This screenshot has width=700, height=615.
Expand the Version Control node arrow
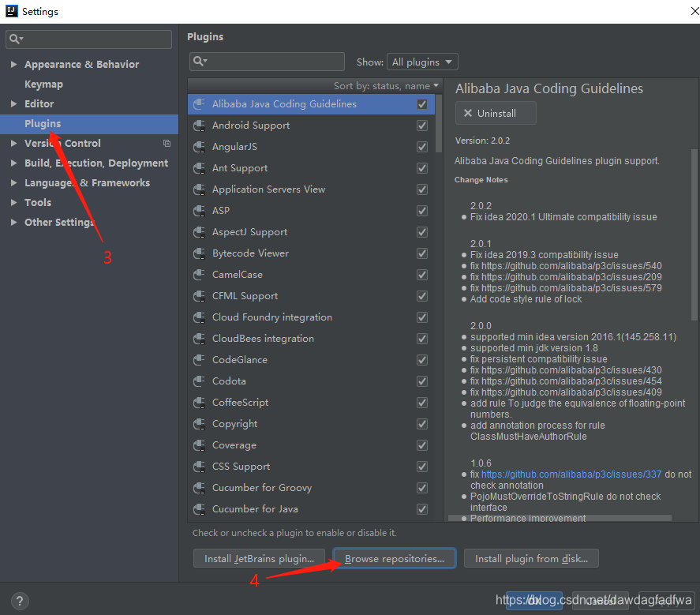pos(14,144)
